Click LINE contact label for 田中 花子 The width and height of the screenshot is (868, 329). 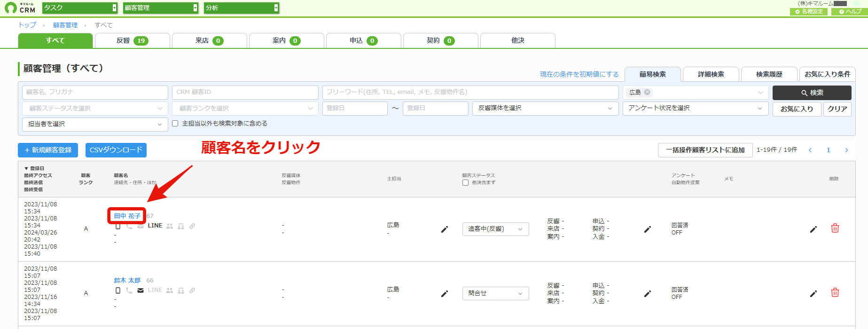pos(155,226)
